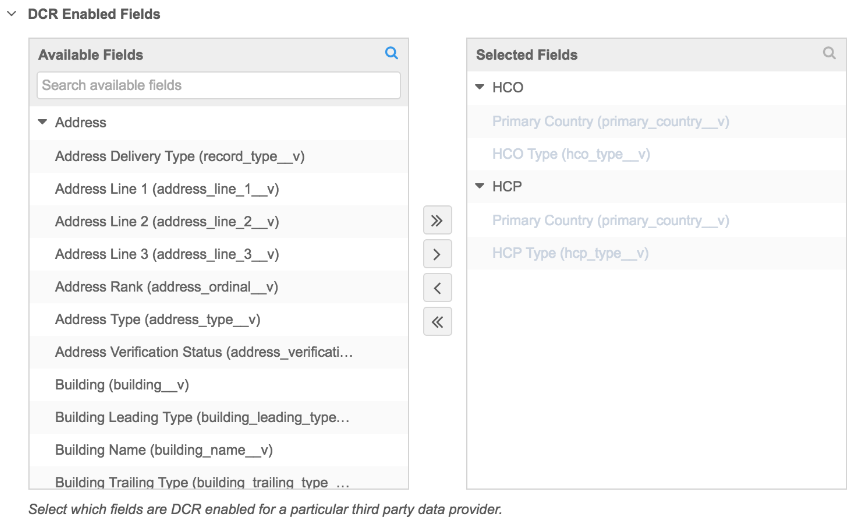The height and width of the screenshot is (522, 861).
Task: Click the Available Fields search magnifier icon
Action: click(392, 54)
